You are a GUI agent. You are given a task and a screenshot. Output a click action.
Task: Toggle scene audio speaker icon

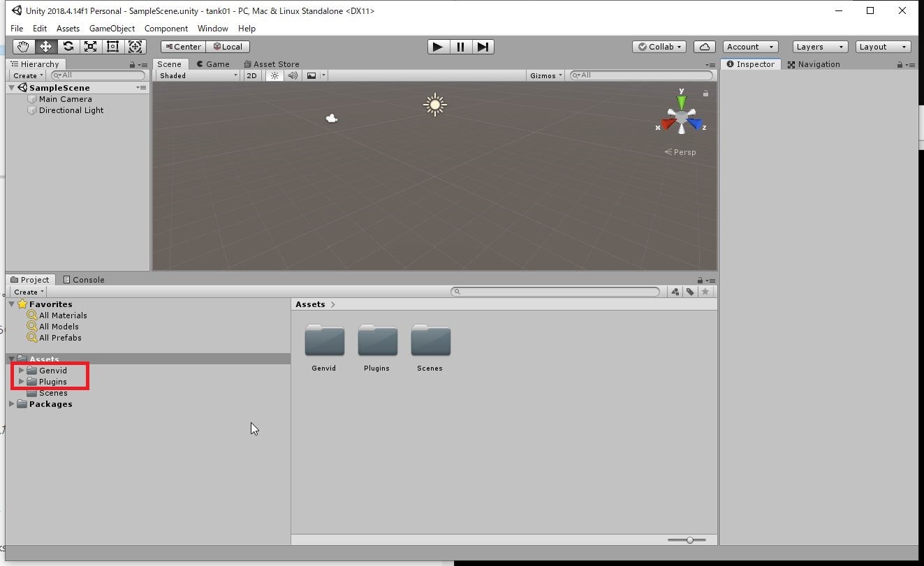[x=293, y=75]
